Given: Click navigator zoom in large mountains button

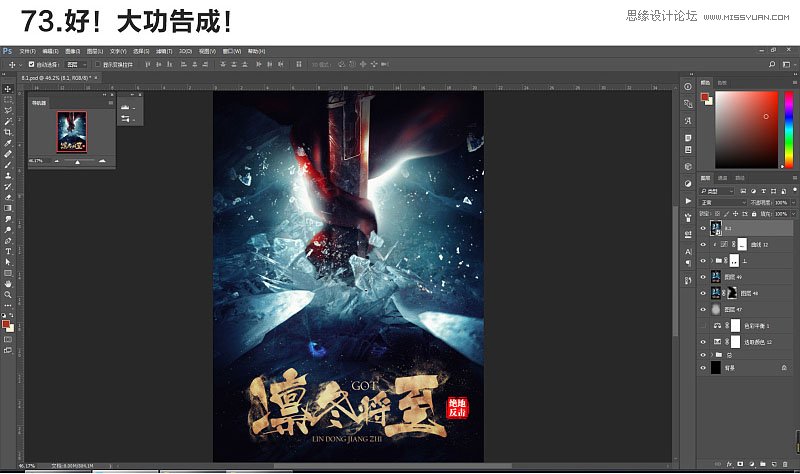Looking at the screenshot, I should (x=102, y=161).
